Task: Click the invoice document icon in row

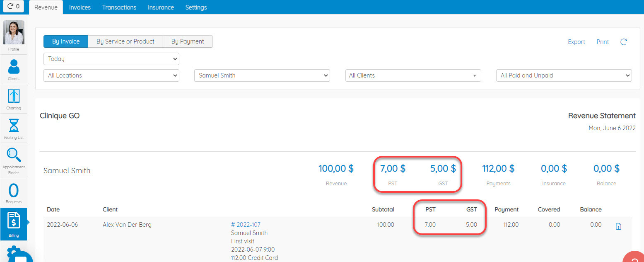Action: (618, 226)
